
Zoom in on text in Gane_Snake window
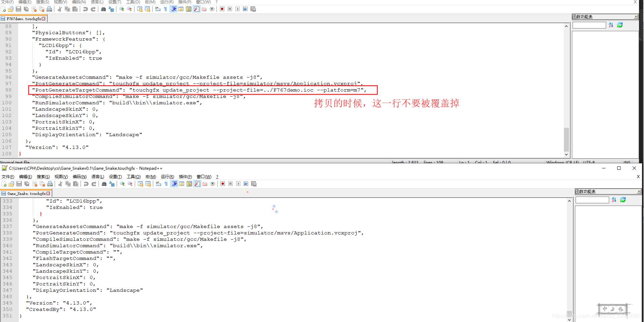(x=122, y=184)
